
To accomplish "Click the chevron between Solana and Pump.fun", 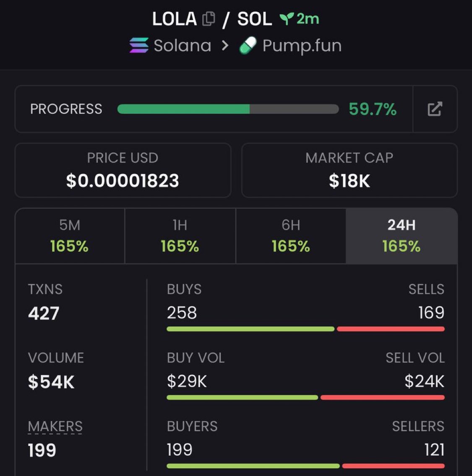I will [x=225, y=45].
